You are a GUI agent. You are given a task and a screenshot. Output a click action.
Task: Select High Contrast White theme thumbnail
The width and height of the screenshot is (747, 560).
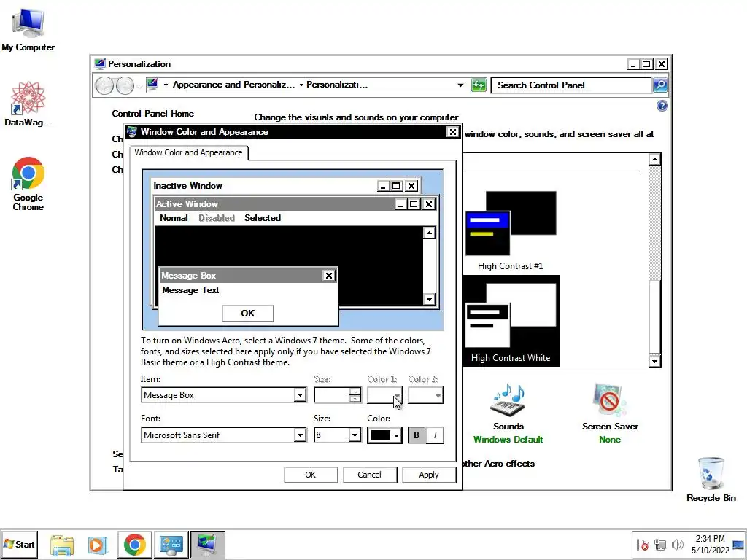pos(511,321)
